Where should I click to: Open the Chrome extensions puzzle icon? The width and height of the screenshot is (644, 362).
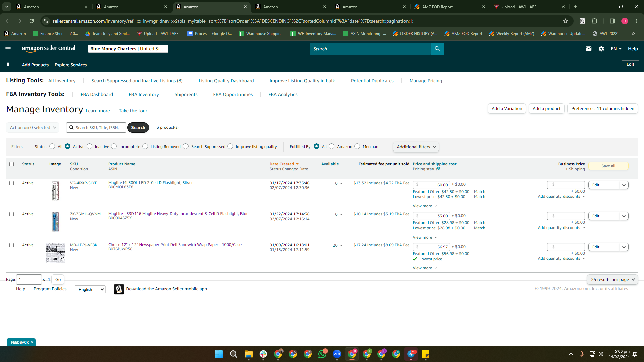(x=595, y=21)
